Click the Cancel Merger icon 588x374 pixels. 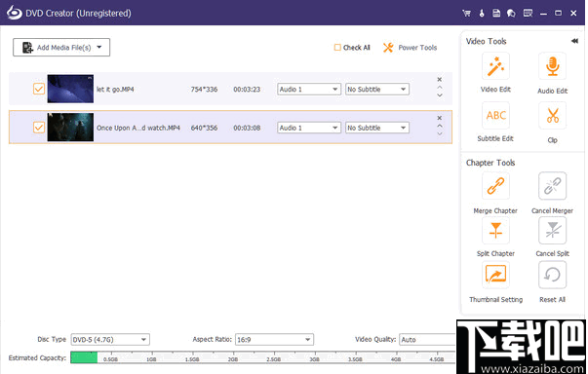(x=552, y=186)
